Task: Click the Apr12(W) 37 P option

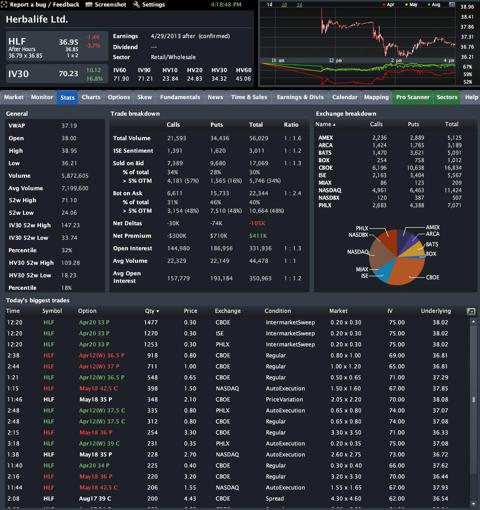Action: [x=99, y=366]
